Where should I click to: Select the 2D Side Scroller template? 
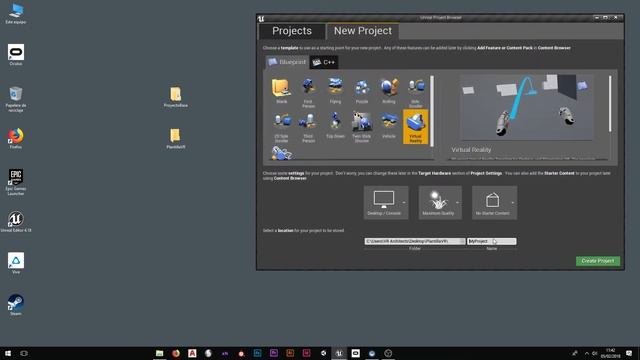281,127
